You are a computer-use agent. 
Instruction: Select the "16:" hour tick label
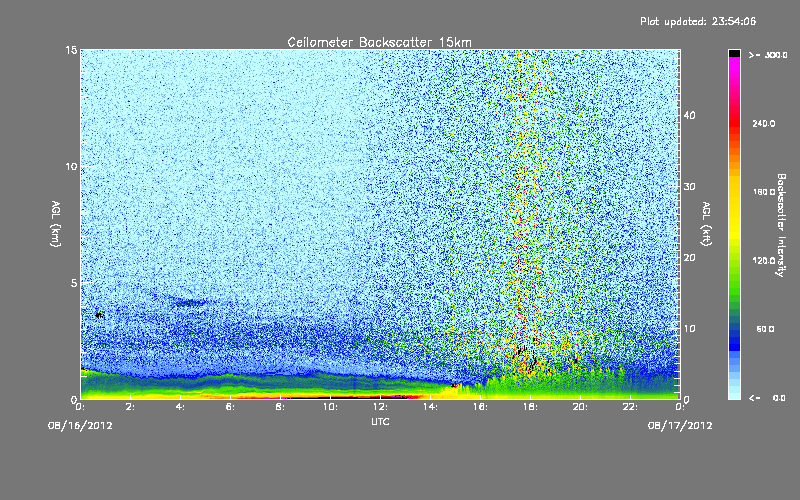coord(480,407)
